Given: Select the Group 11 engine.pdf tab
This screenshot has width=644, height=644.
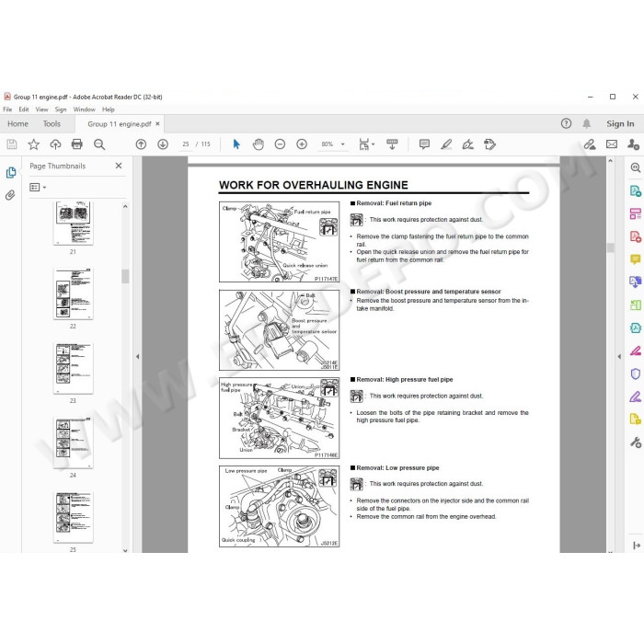Looking at the screenshot, I should point(119,123).
